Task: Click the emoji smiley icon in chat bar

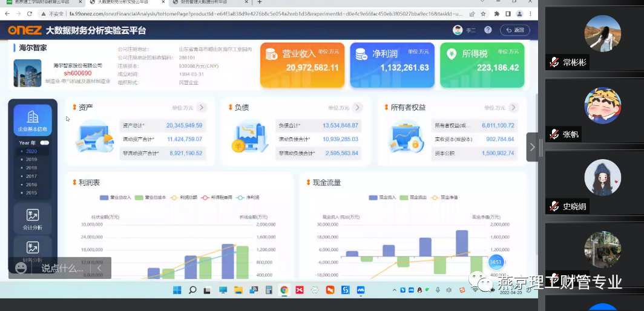Action: click(x=21, y=267)
